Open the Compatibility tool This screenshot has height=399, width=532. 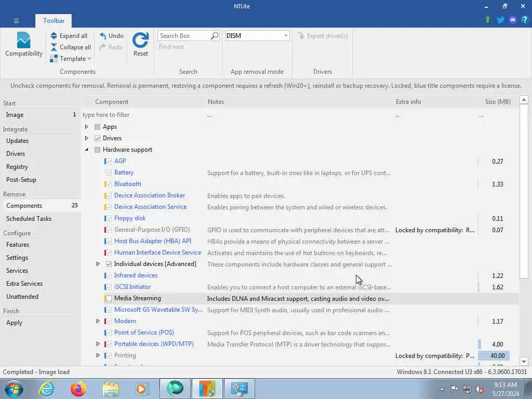click(x=24, y=45)
